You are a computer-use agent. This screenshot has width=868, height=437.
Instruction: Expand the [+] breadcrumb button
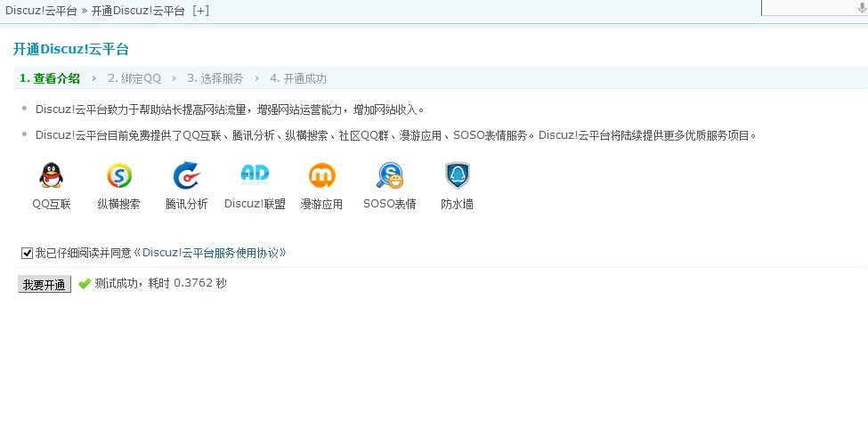[x=200, y=11]
